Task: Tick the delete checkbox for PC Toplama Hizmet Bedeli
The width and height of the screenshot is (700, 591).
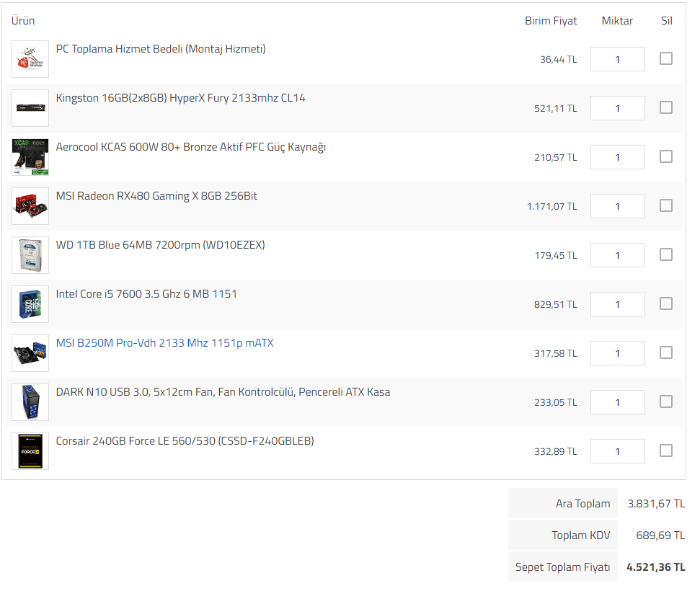Action: (x=666, y=58)
